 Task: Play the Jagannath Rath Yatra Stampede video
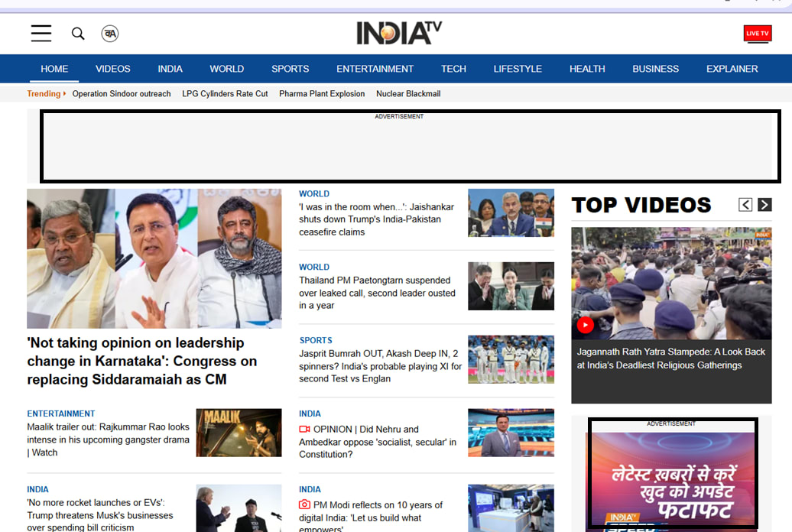tap(586, 325)
